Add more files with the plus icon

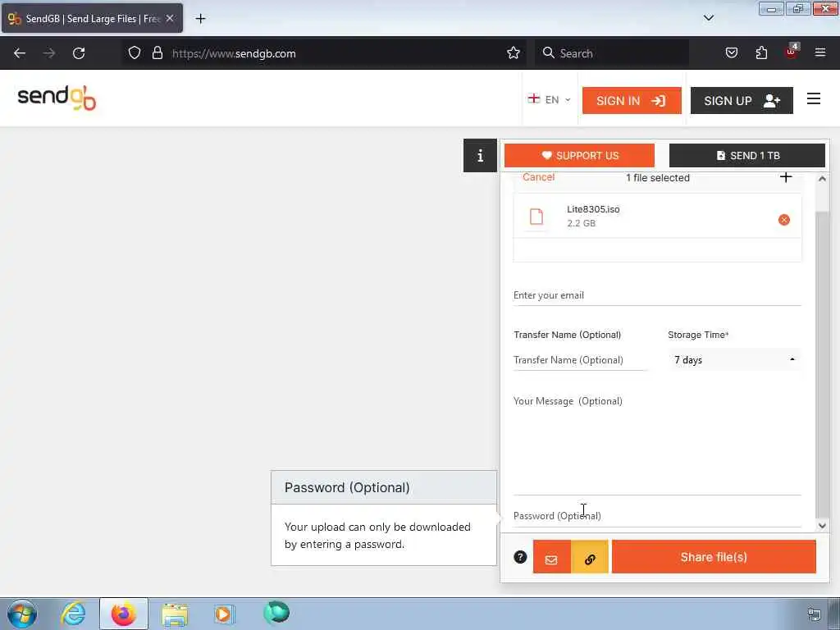(x=785, y=177)
